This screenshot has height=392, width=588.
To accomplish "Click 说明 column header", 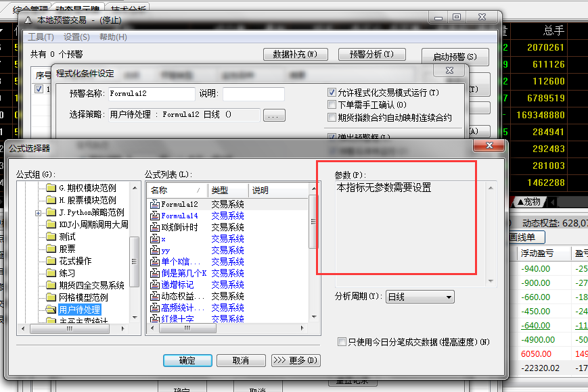I will click(x=278, y=190).
